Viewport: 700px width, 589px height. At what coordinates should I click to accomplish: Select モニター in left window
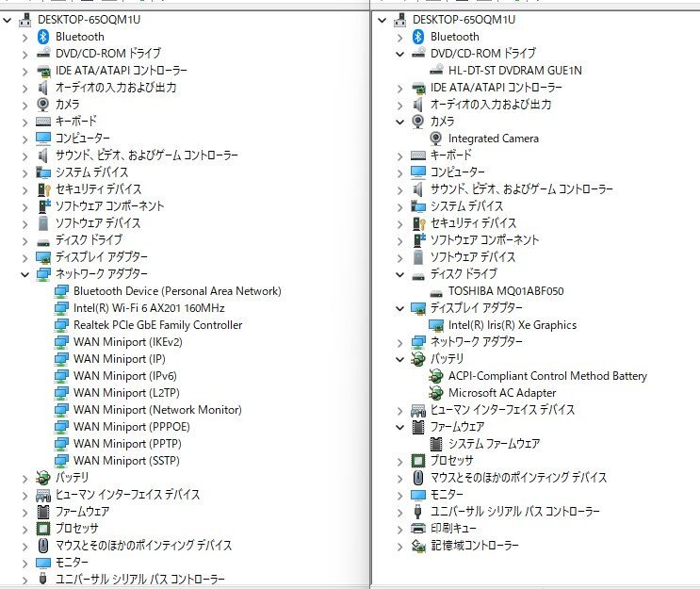click(x=72, y=563)
